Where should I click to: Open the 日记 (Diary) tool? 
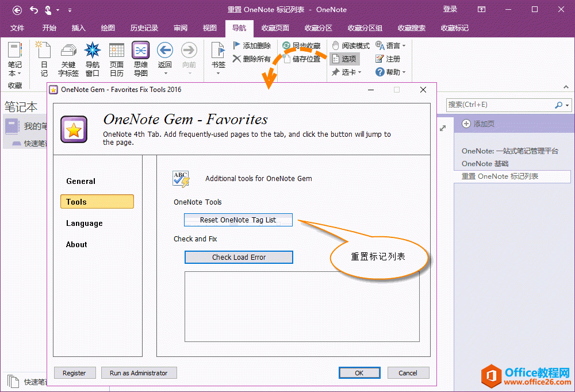(43, 57)
